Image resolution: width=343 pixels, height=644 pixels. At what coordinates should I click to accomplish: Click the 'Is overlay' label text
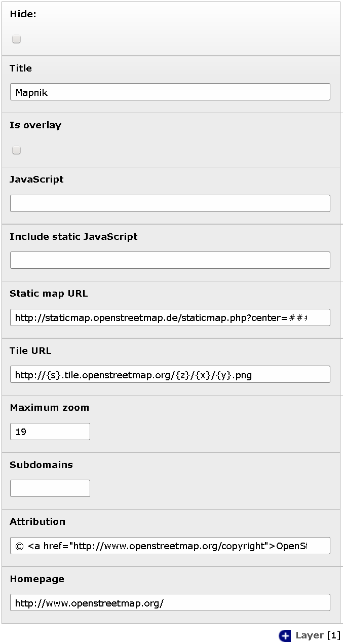(x=35, y=125)
